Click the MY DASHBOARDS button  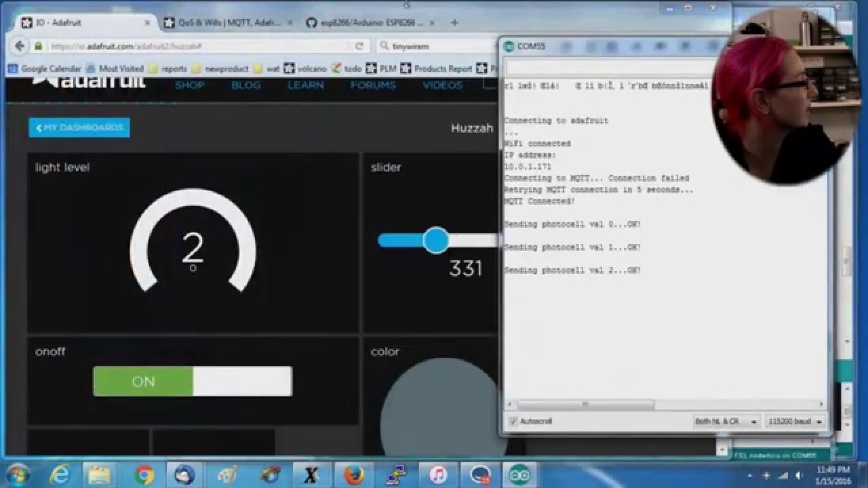click(79, 127)
